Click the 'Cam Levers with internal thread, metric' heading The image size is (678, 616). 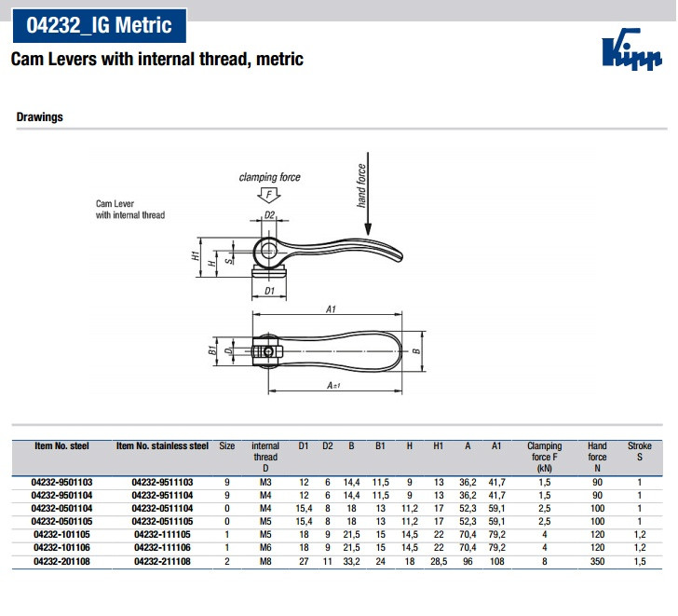tap(156, 60)
